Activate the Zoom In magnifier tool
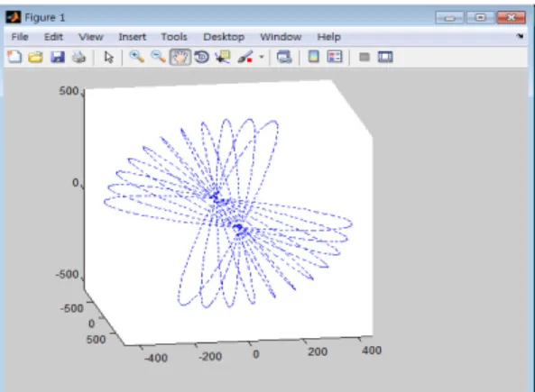The image size is (535, 392). click(x=137, y=57)
